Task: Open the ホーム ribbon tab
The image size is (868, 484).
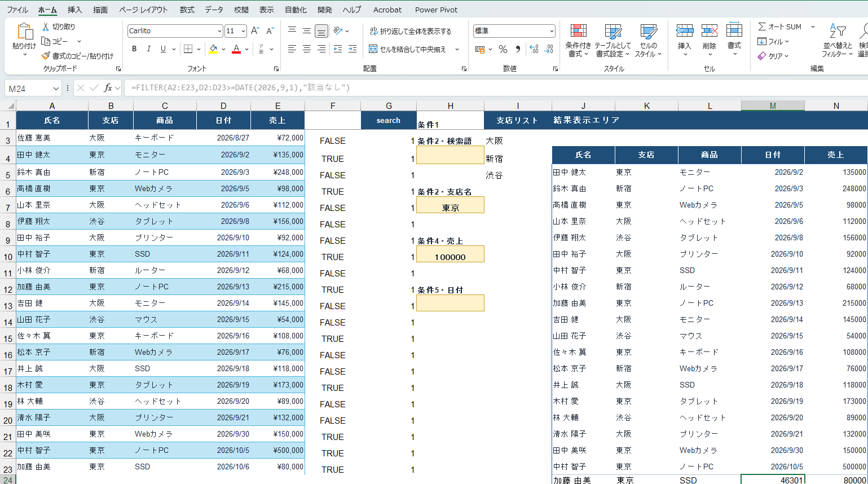Action: [x=47, y=10]
